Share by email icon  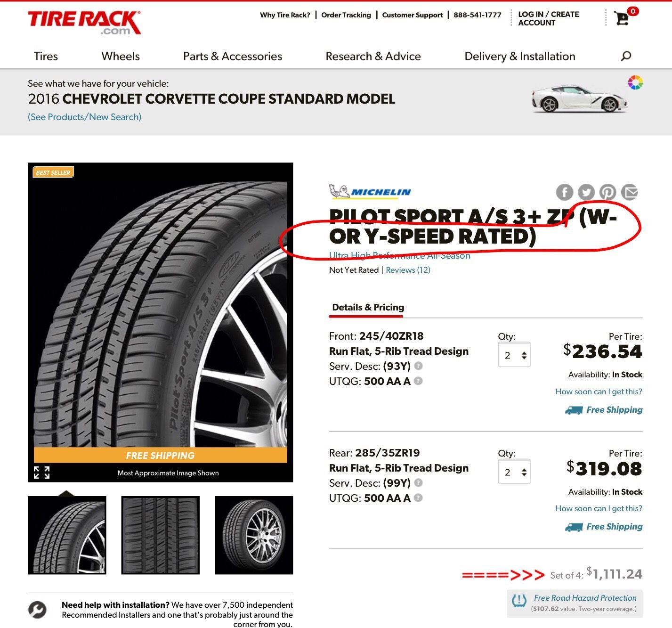pyautogui.click(x=630, y=192)
